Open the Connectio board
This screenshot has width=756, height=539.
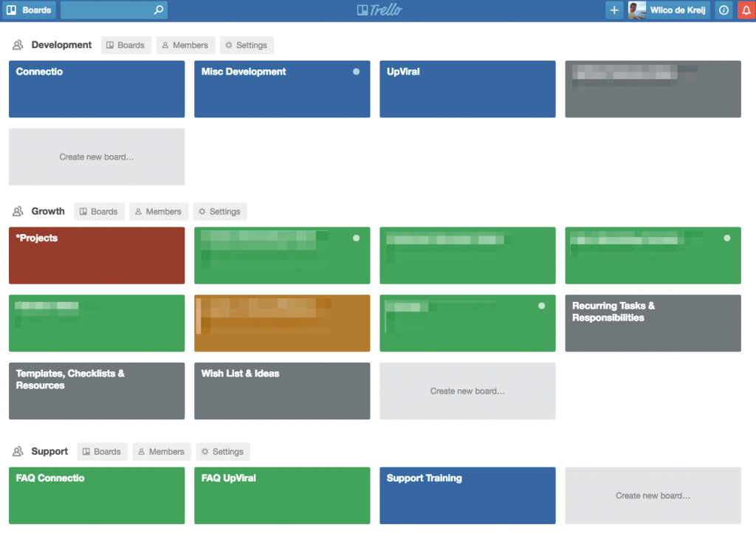[97, 89]
